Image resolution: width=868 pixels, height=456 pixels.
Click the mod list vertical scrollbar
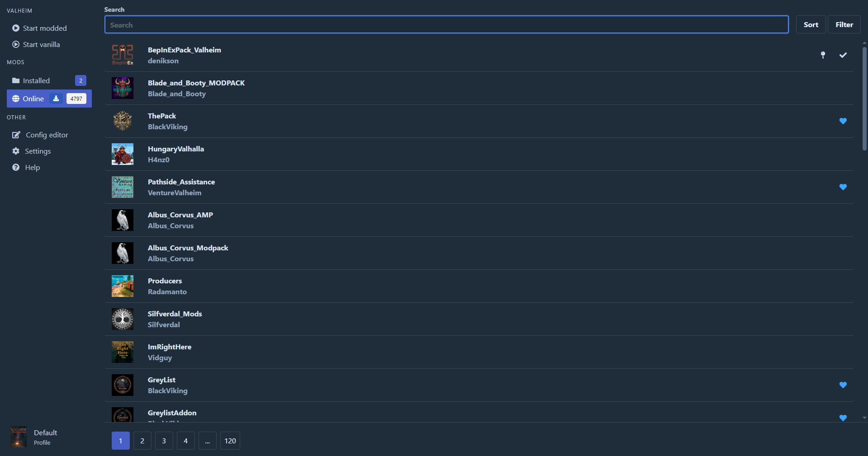click(864, 99)
